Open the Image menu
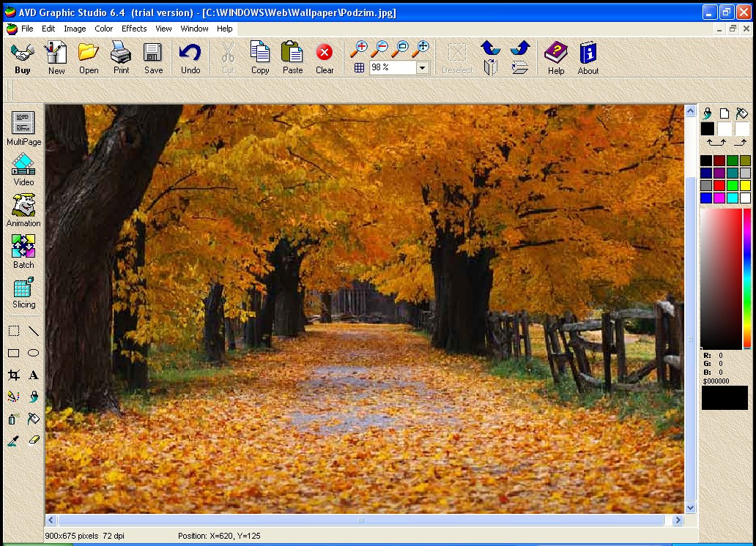 click(75, 29)
